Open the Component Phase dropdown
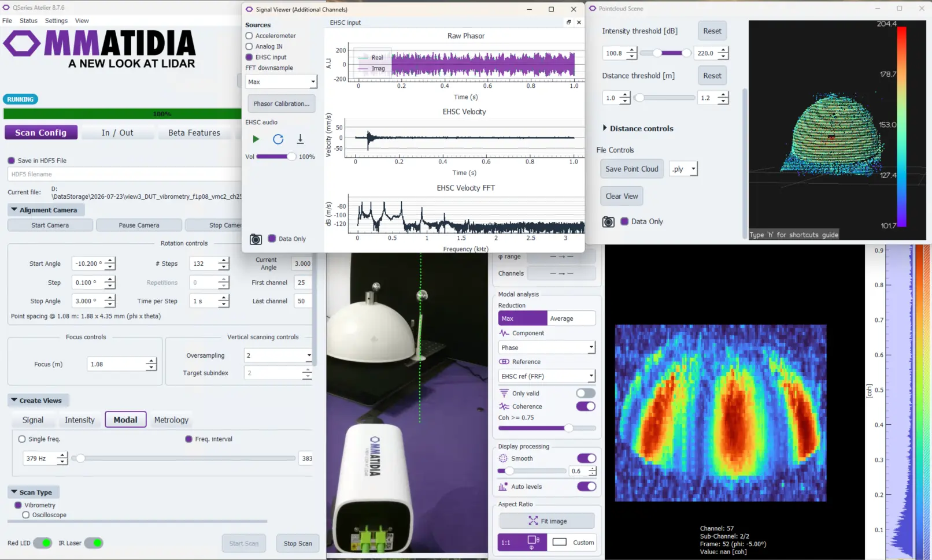Viewport: 932px width, 560px height. 546,347
